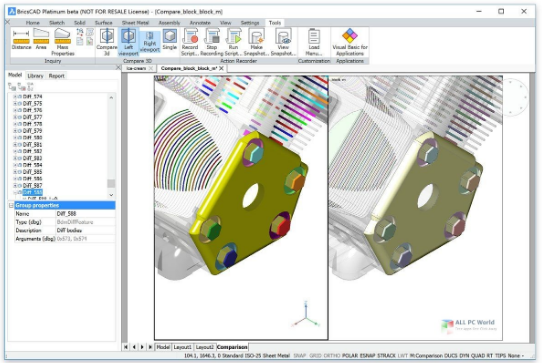Click Make Snapshot in Action Recorder
Viewport: 542px width, 363px height.
256,42
